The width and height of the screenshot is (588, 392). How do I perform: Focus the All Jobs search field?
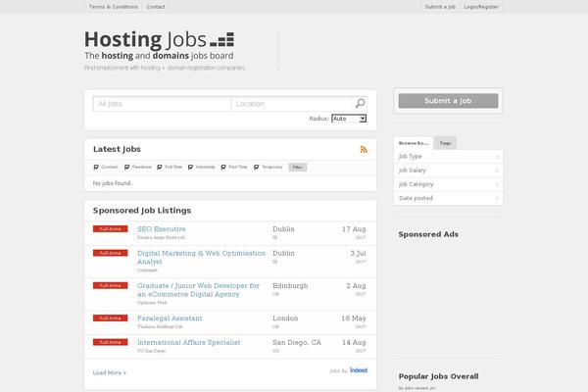[x=162, y=104]
